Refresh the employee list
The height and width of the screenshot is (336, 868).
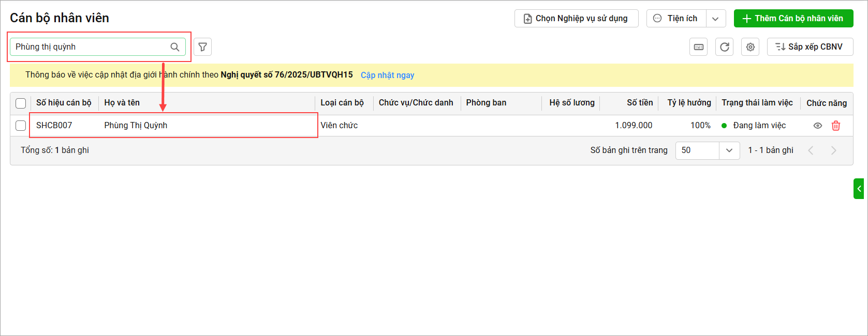725,47
